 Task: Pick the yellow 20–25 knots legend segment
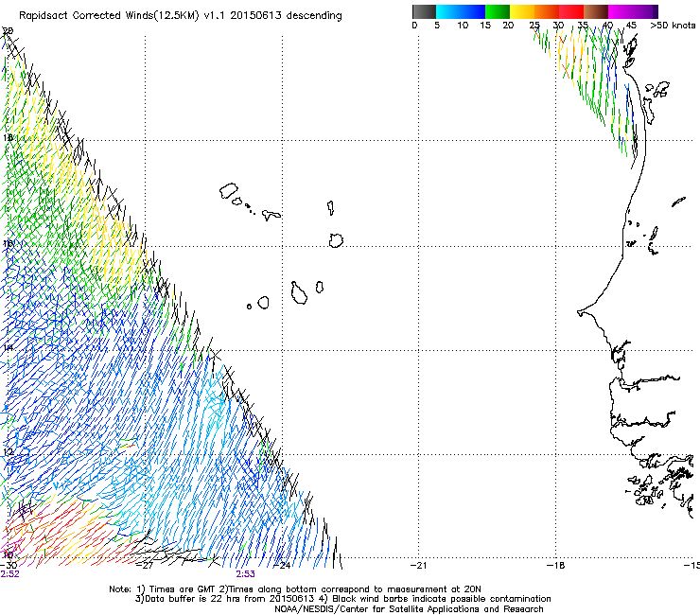pyautogui.click(x=522, y=11)
